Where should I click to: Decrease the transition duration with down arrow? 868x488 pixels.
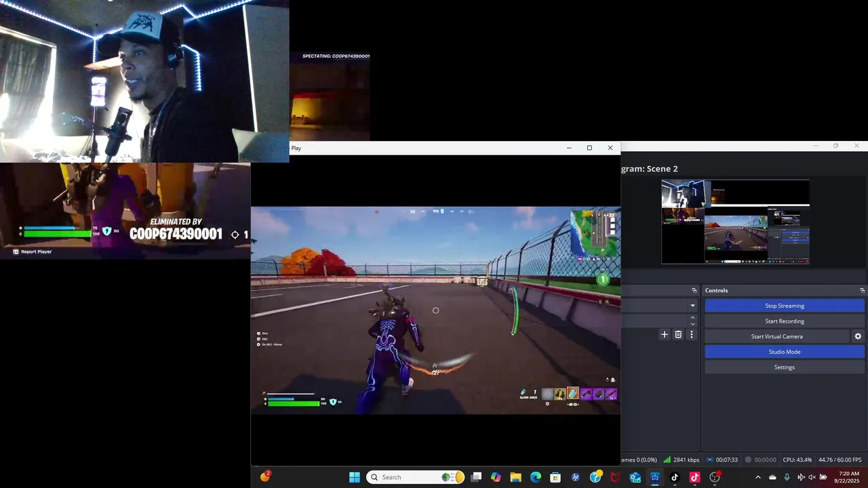[x=692, y=324]
